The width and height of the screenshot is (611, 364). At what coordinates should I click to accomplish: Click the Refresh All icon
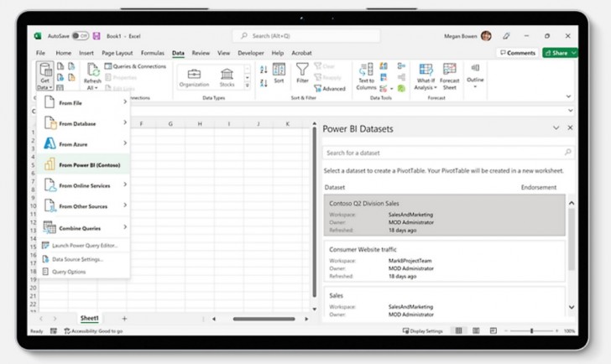tap(92, 70)
